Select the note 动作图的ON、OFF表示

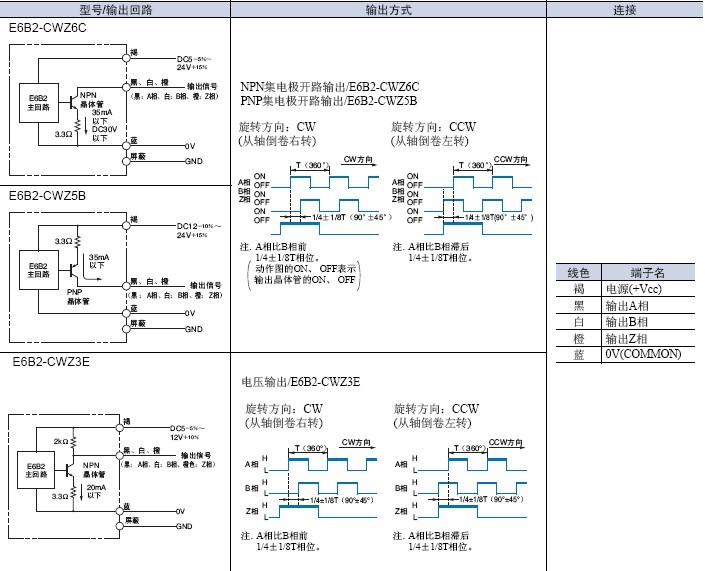tap(305, 268)
